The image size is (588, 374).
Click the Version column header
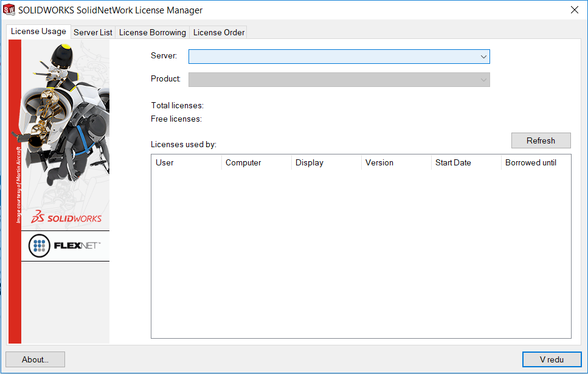[x=396, y=162]
